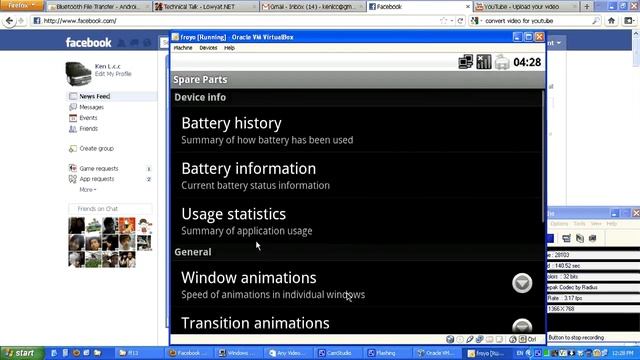The width and height of the screenshot is (640, 360).
Task: Open Facebook friend requests icon
Action: point(122,42)
